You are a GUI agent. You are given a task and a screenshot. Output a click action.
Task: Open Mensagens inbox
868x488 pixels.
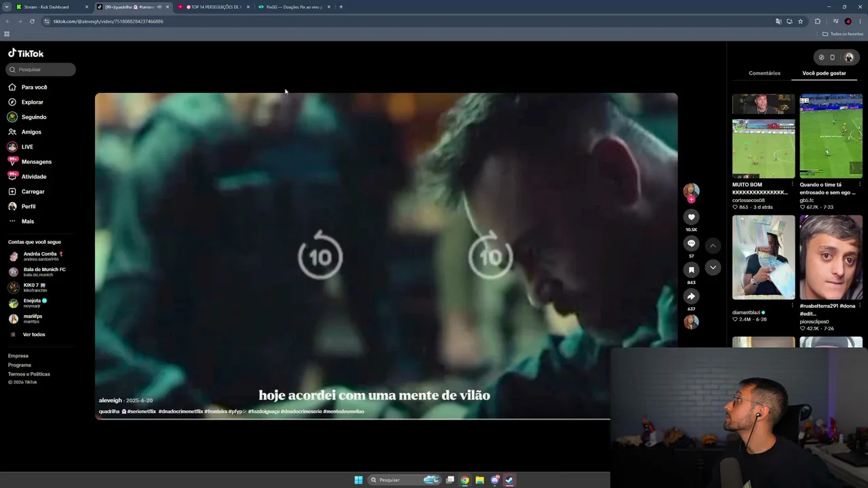(30, 162)
